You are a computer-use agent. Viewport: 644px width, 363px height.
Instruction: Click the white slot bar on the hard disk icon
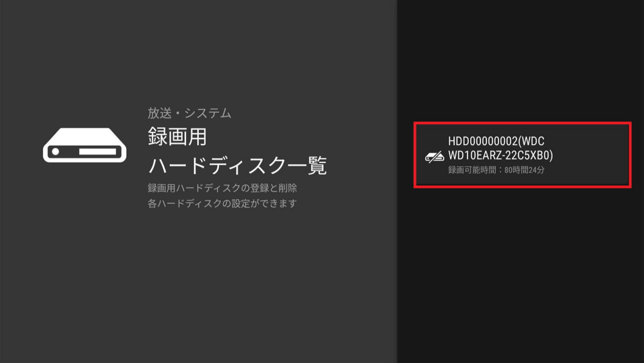[x=98, y=152]
